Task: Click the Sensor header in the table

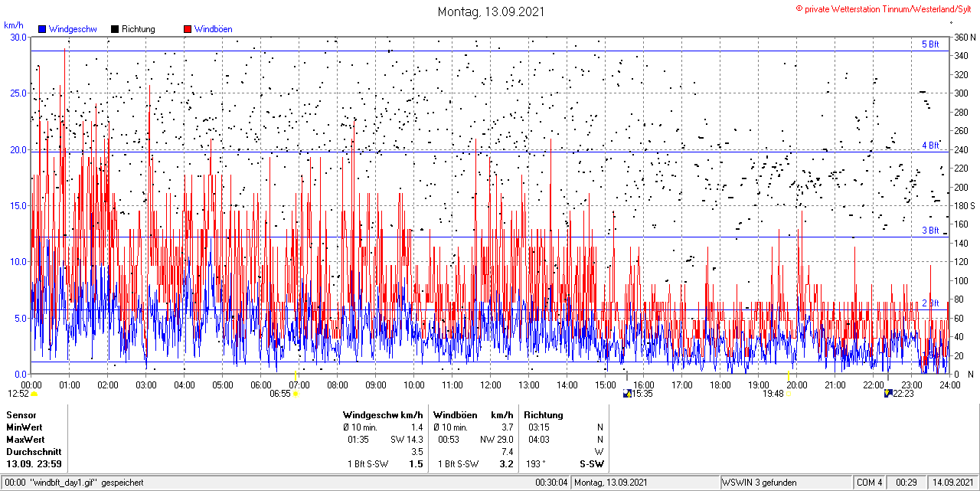Action: (x=21, y=415)
